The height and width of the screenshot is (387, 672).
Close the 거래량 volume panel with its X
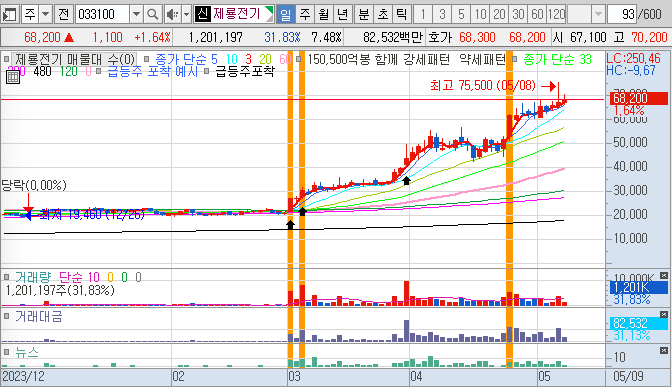(664, 276)
